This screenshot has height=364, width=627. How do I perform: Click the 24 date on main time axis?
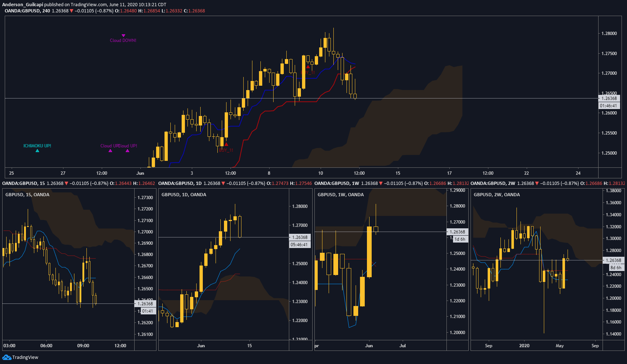[x=578, y=173]
